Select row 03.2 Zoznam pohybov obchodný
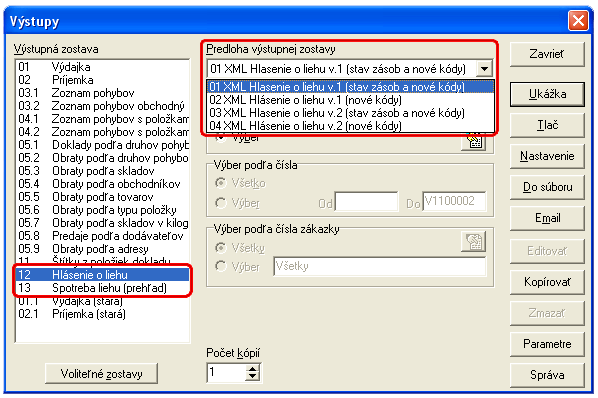This screenshot has width=598, height=398. pyautogui.click(x=103, y=106)
